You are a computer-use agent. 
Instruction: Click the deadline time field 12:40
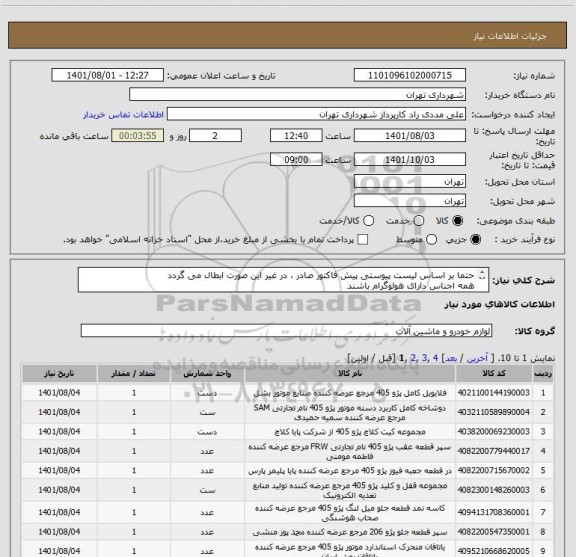click(296, 136)
